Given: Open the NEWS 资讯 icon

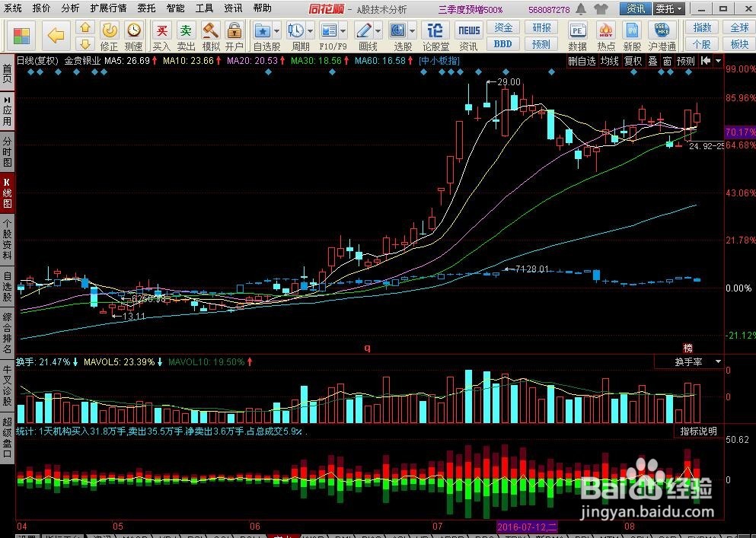Looking at the screenshot, I should pyautogui.click(x=469, y=37).
